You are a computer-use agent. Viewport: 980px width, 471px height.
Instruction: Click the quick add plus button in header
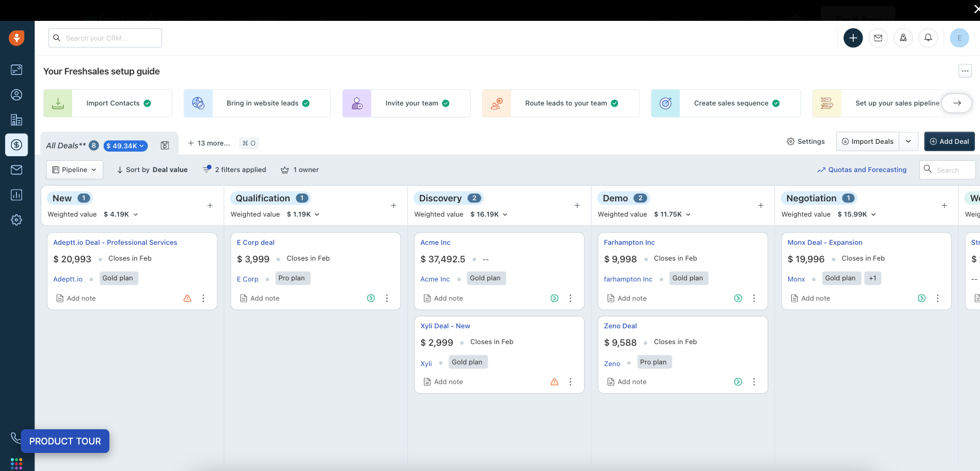(853, 38)
